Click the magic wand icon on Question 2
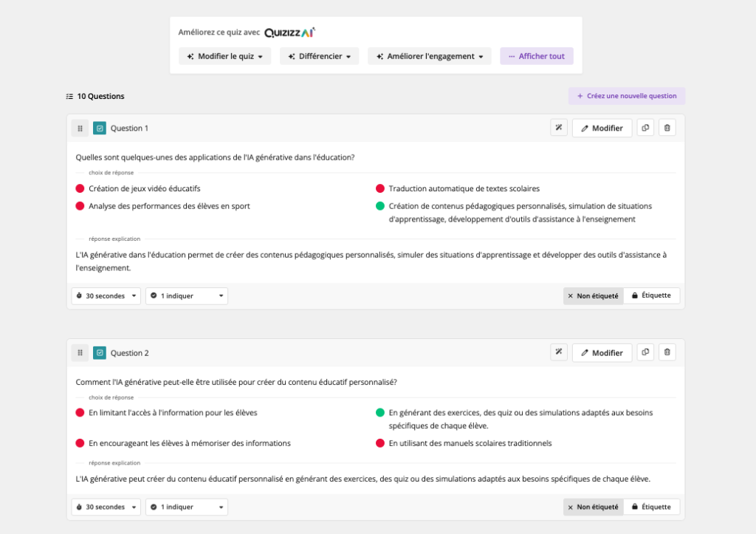756x534 pixels. [x=559, y=352]
